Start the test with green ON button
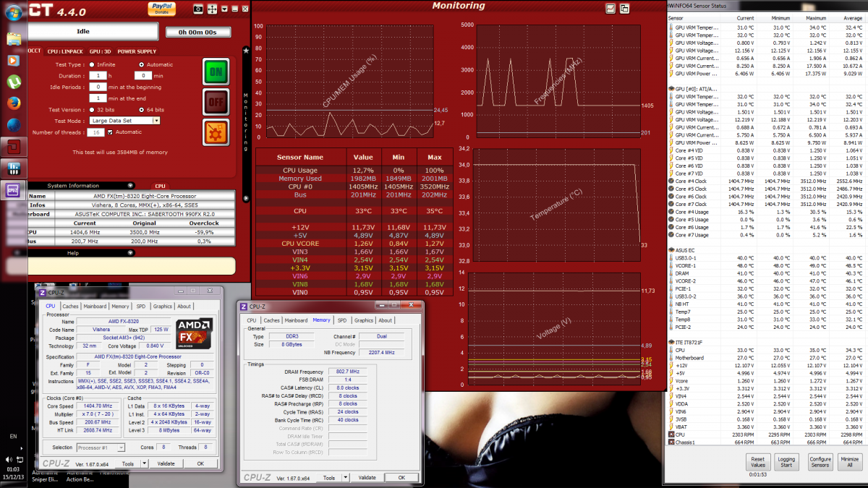 click(216, 72)
